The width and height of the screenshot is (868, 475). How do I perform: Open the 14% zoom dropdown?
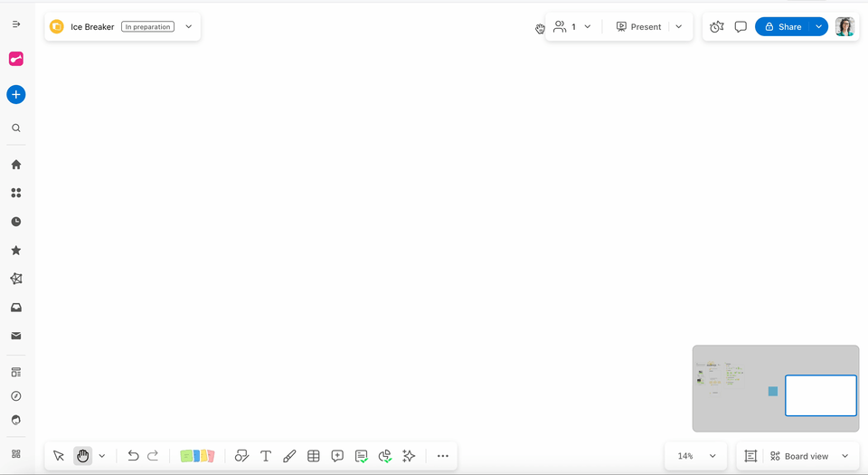click(x=697, y=456)
